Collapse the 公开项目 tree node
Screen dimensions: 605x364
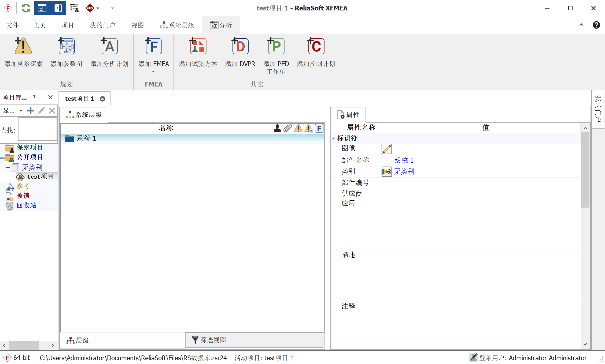tap(2, 158)
